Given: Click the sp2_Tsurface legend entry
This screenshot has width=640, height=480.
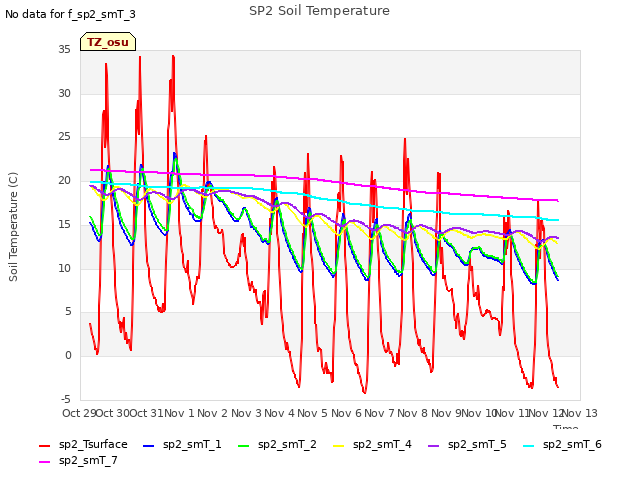Looking at the screenshot, I should point(84,444).
